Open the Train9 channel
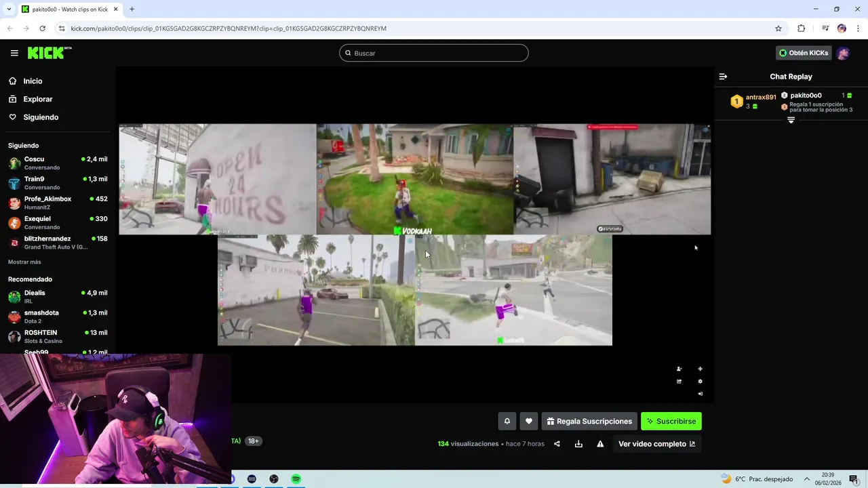This screenshot has width=868, height=488. pyautogui.click(x=58, y=183)
